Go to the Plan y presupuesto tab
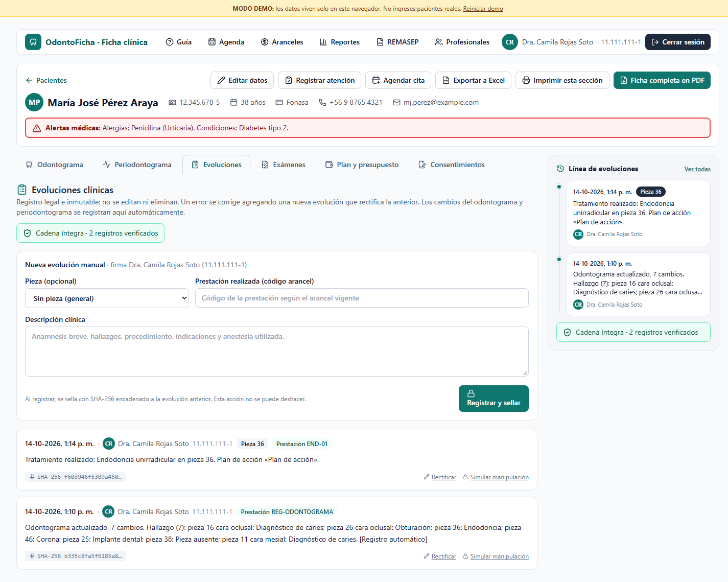Viewport: 728px width, 582px height. click(x=362, y=165)
